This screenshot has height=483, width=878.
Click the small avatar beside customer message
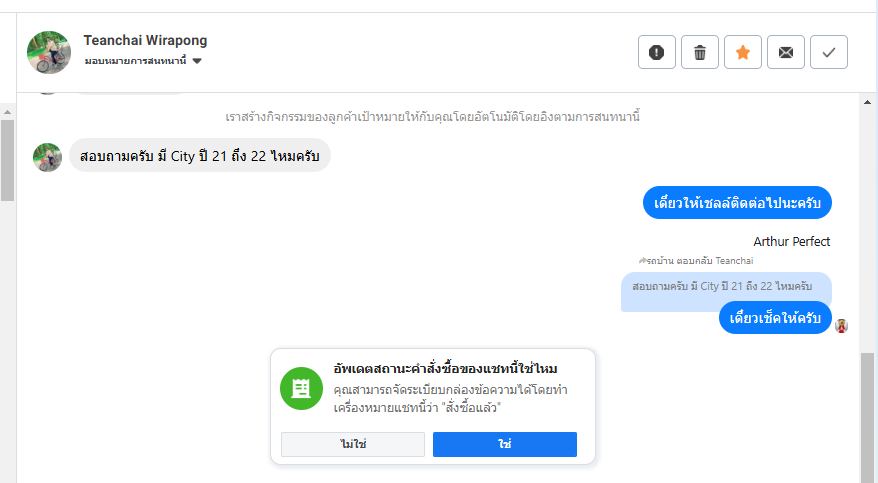click(x=47, y=156)
